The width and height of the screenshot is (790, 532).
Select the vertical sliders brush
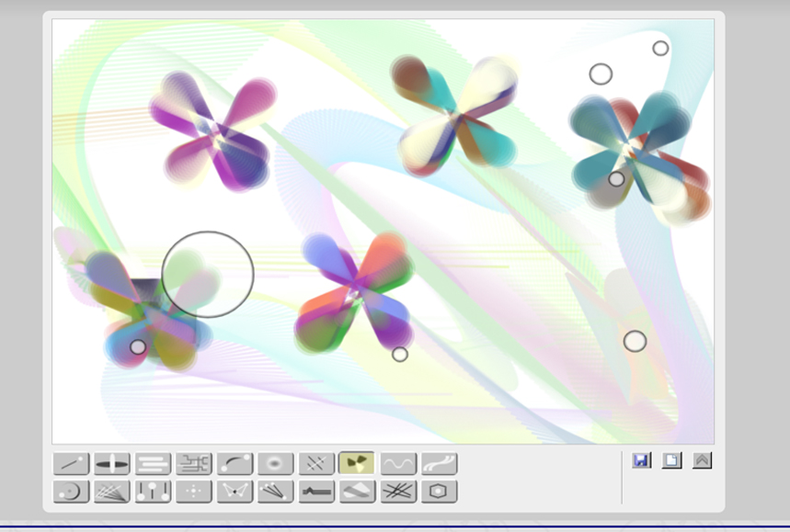point(153,492)
